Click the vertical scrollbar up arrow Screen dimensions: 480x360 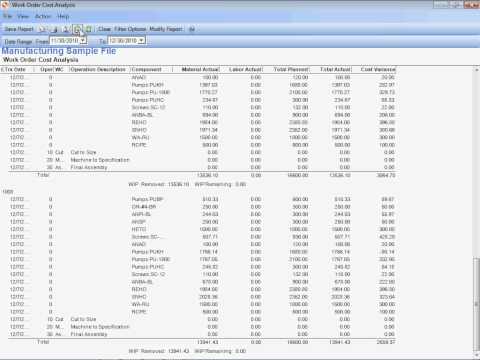click(x=477, y=69)
